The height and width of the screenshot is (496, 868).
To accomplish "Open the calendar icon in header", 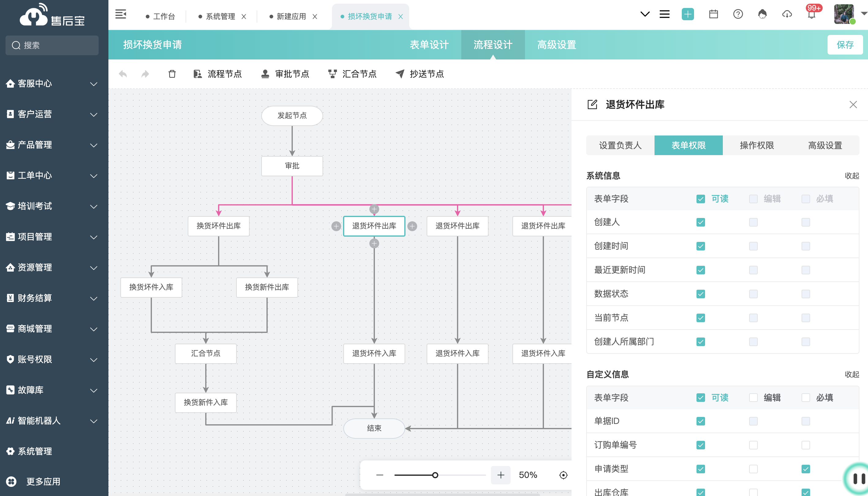I will (x=714, y=14).
